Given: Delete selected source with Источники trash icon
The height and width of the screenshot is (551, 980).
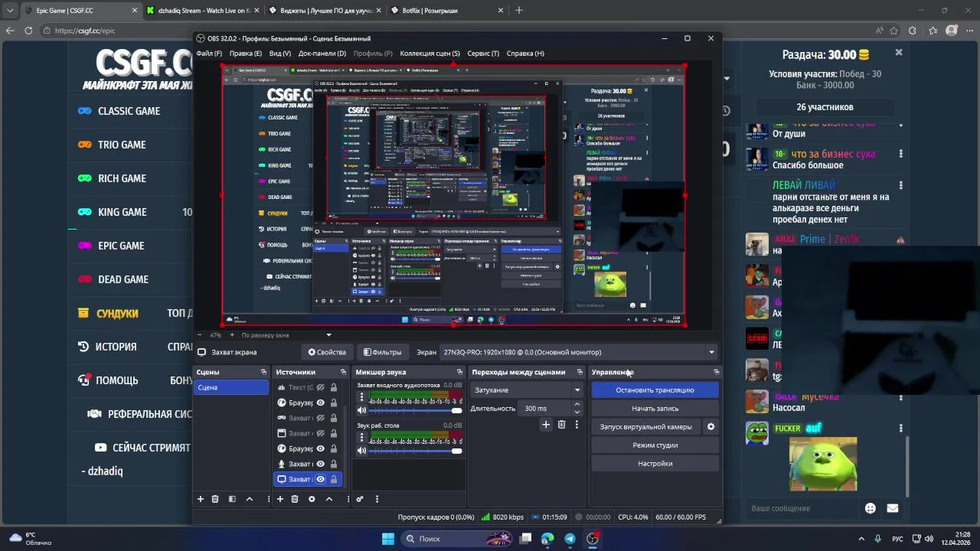Looking at the screenshot, I should pyautogui.click(x=295, y=499).
